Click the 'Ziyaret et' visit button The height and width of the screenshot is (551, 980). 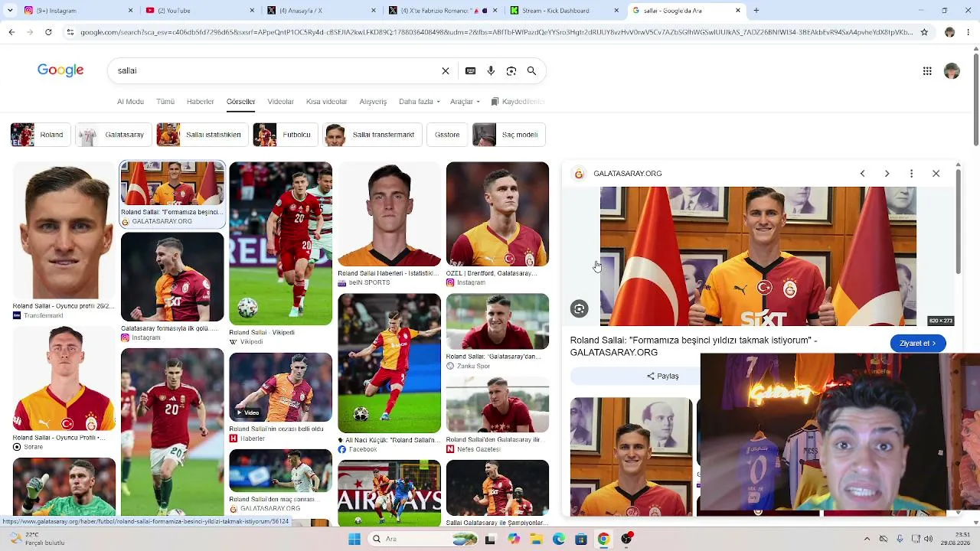(x=918, y=344)
